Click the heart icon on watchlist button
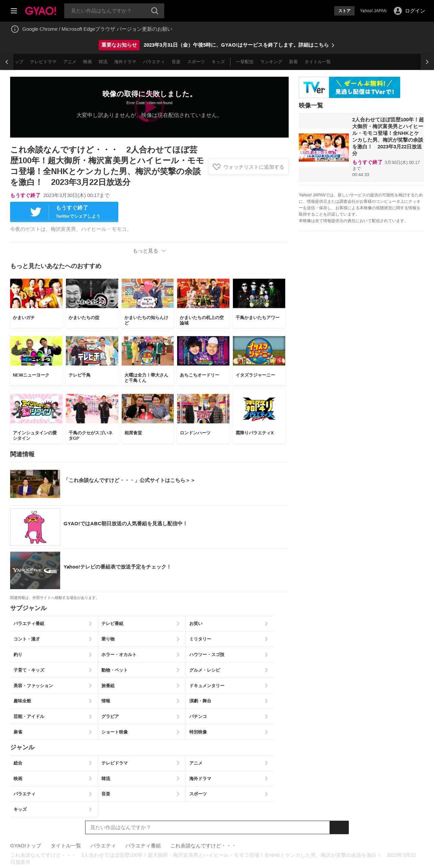 point(217,167)
